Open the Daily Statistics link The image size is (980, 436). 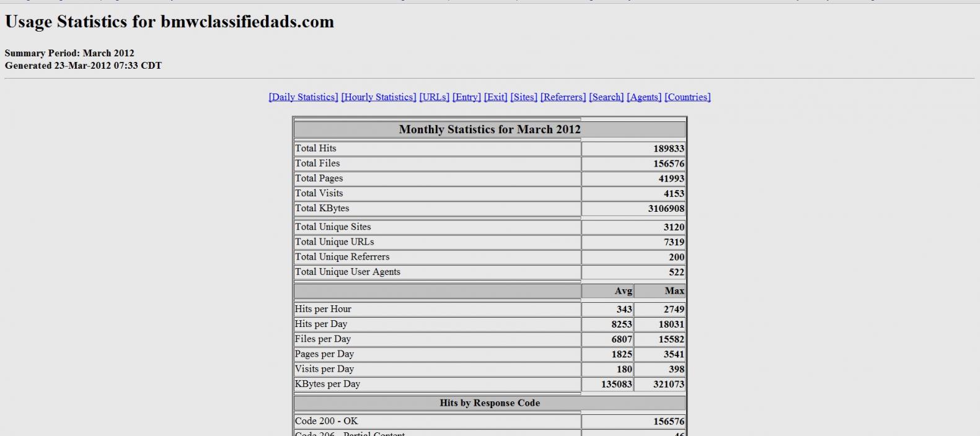point(303,97)
